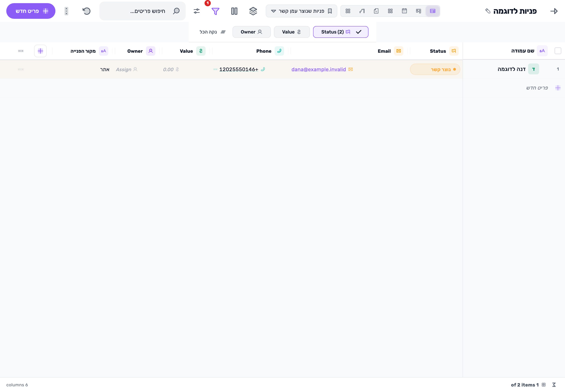Open the דנה לדוגמה item name
Image resolution: width=565 pixels, height=392 pixels.
511,69
